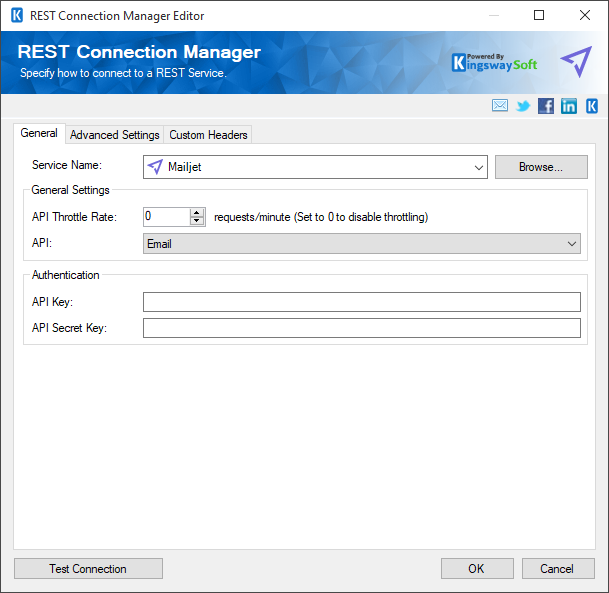Viewport: 609px width, 593px height.
Task: Switch to the General tab
Action: [39, 133]
